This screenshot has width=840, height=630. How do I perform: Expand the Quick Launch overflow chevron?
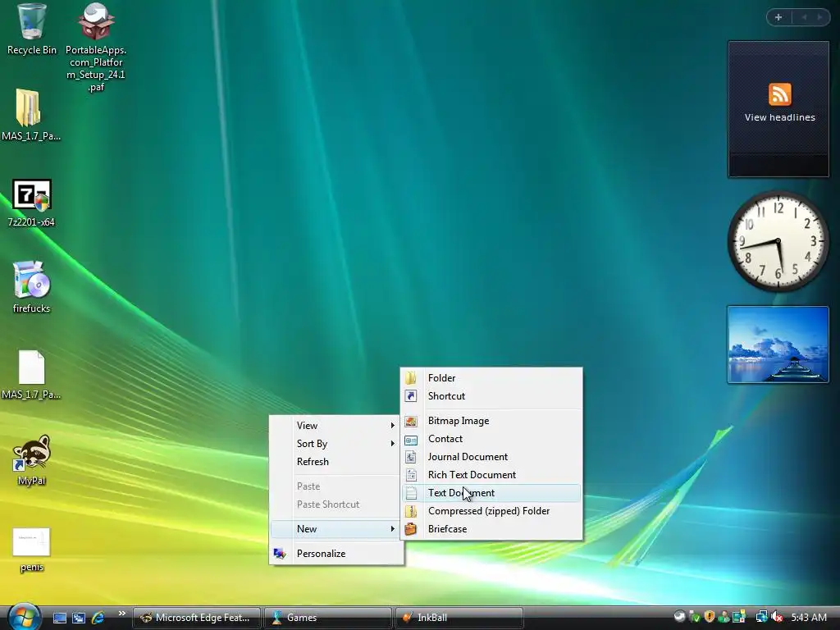pyautogui.click(x=122, y=614)
